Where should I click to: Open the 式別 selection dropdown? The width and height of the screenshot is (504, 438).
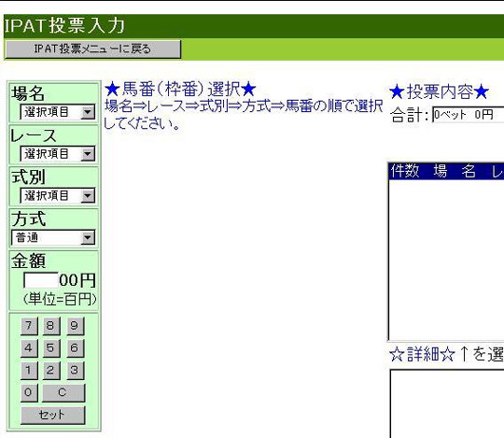[x=58, y=195]
